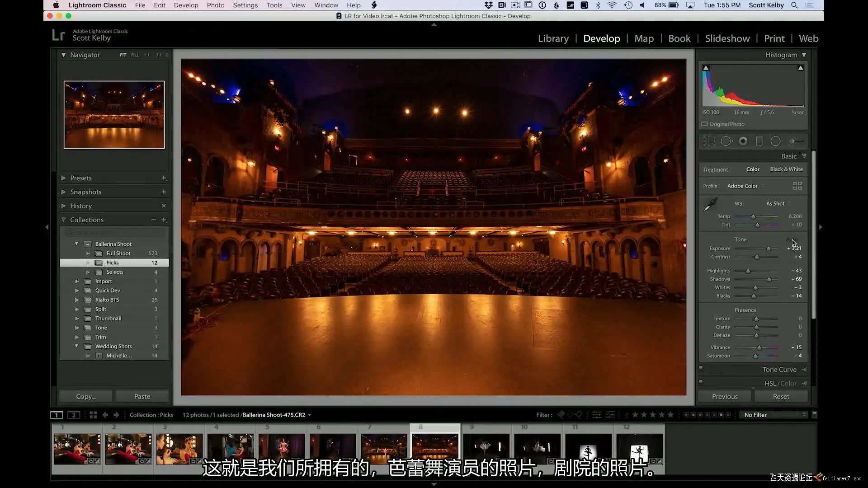Expand the Presets panel
Viewport: 868px width, 488px height.
point(80,178)
